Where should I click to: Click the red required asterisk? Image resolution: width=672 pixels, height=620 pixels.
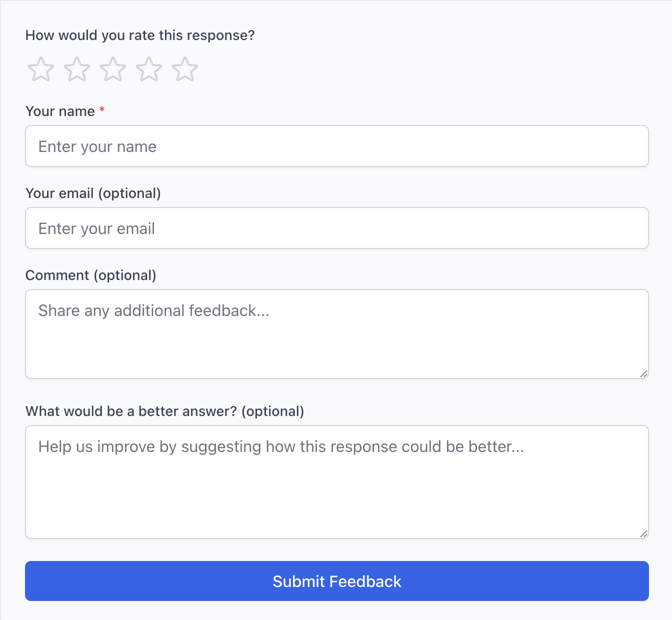click(102, 110)
